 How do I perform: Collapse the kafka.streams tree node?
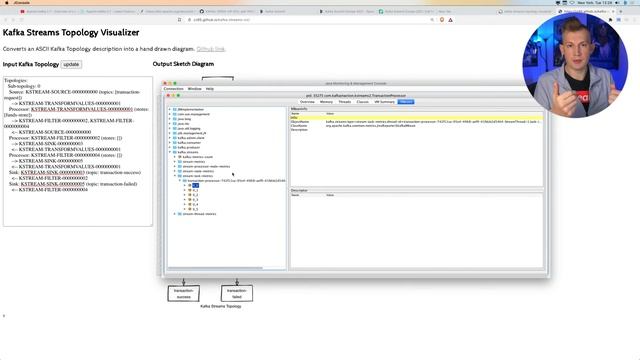pyautogui.click(x=170, y=152)
